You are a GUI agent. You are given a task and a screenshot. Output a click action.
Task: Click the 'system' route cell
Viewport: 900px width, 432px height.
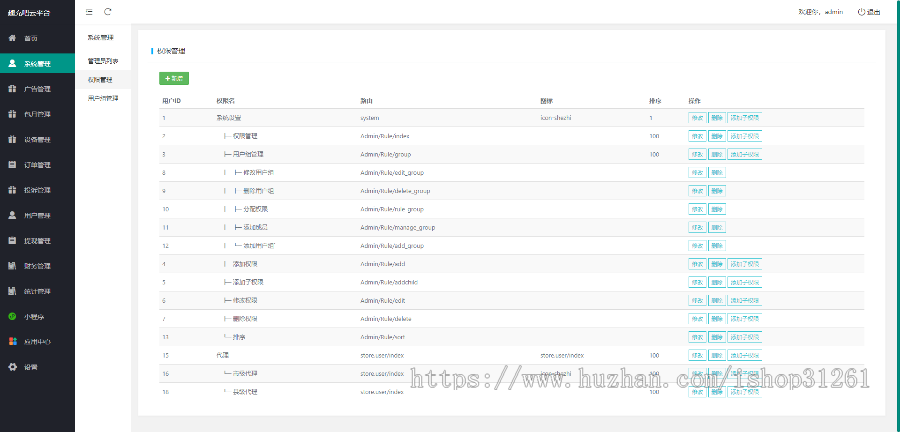(x=370, y=118)
